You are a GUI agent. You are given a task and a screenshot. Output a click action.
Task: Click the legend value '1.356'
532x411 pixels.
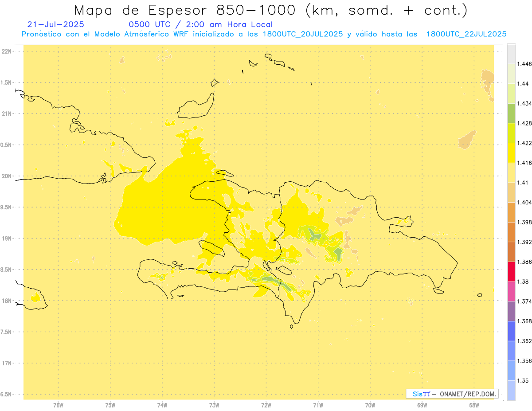coord(524,361)
